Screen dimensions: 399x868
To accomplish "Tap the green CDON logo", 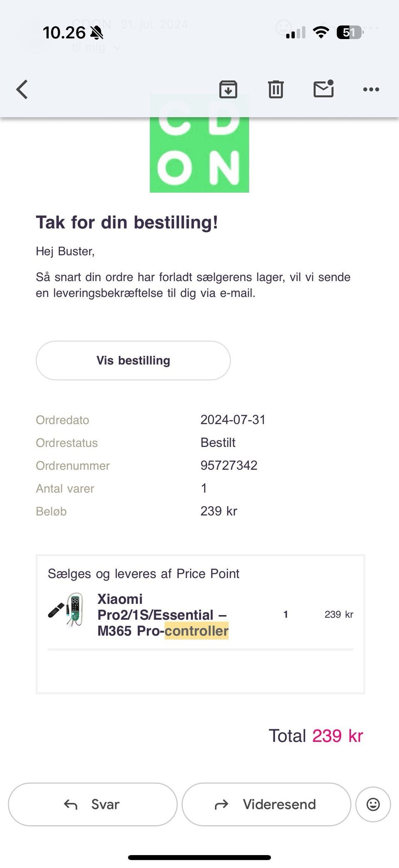I will click(x=199, y=155).
